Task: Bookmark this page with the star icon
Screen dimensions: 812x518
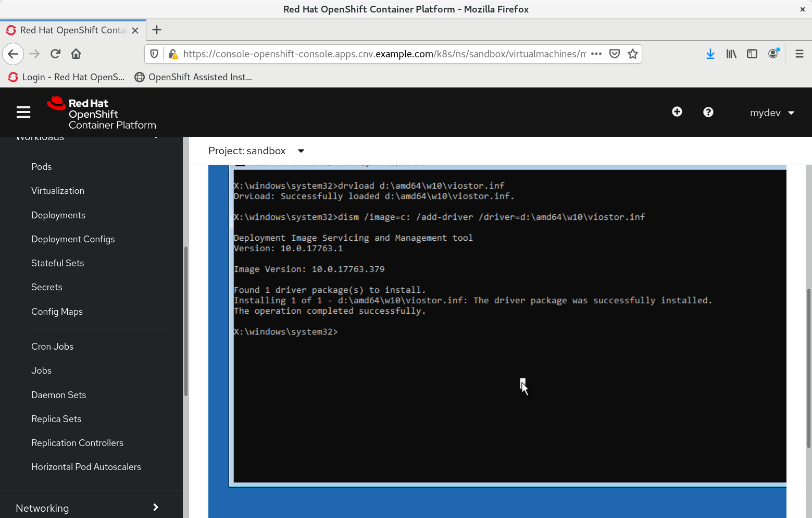Action: (632, 54)
